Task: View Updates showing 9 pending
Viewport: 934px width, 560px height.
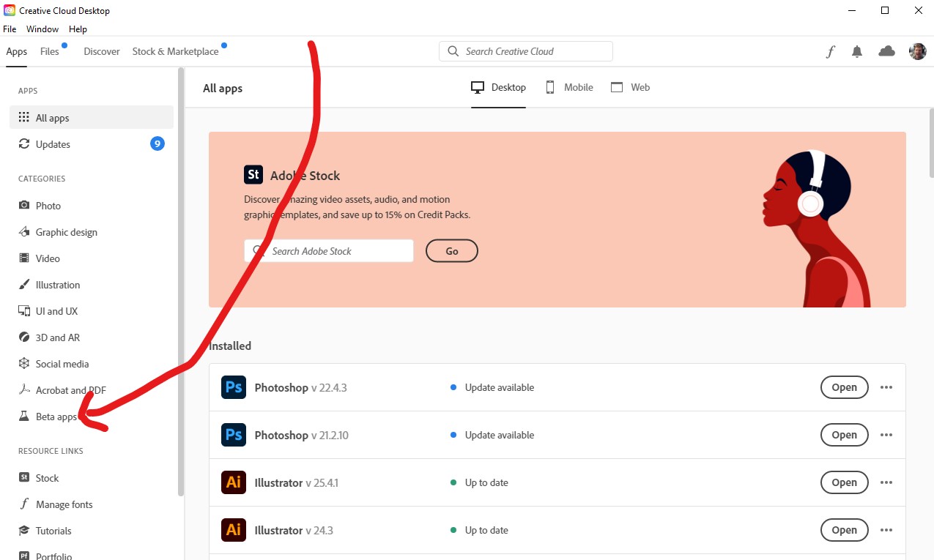Action: [51, 144]
